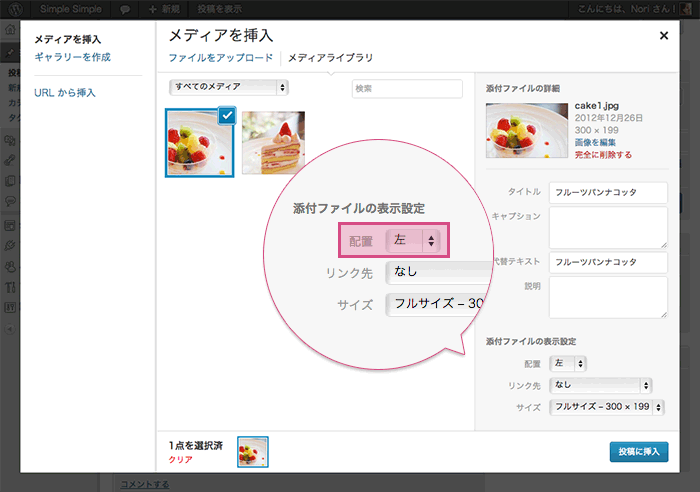The width and height of the screenshot is (700, 492).
Task: Open the comments bubble icon in admin bar
Action: [x=125, y=8]
